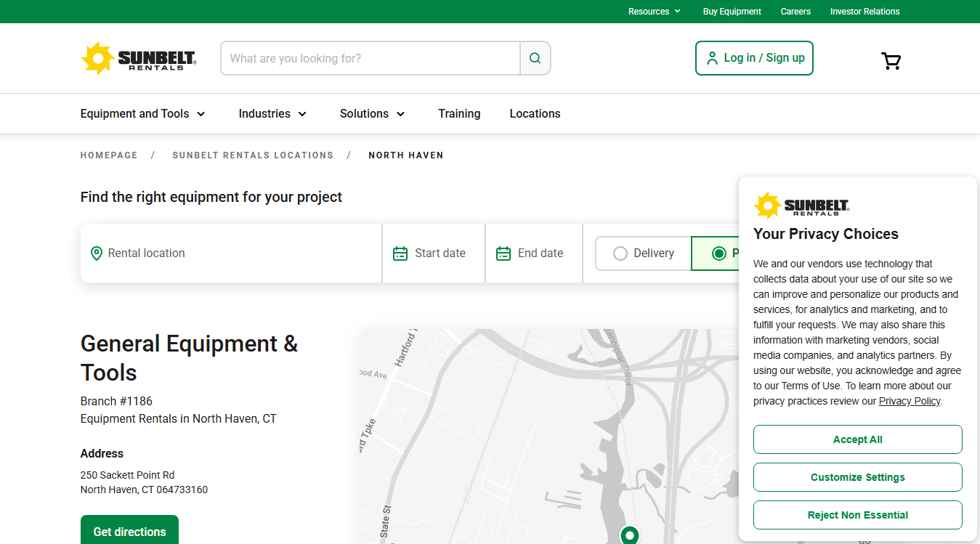Click the North Haven area map
The image size is (980, 544).
548,437
